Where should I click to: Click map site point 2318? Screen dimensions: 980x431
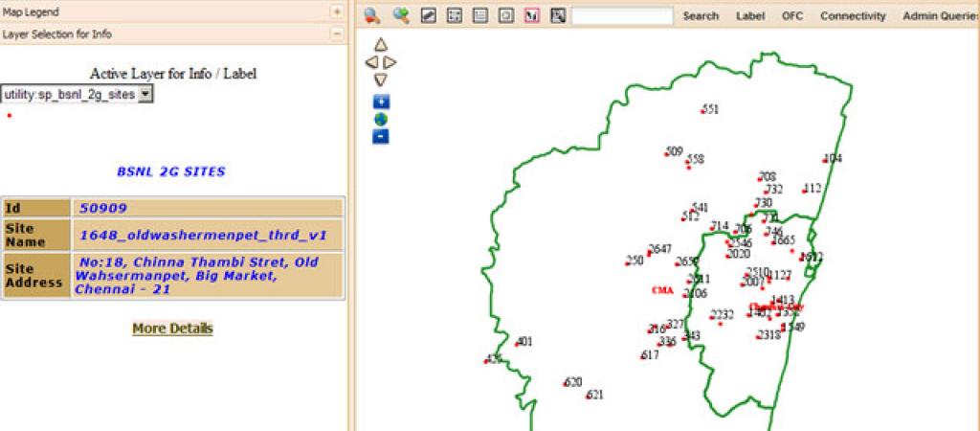tap(758, 337)
